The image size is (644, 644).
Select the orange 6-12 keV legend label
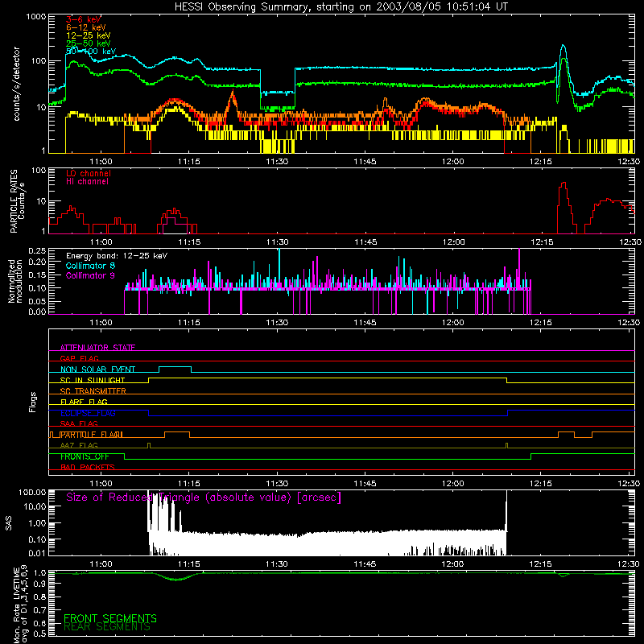[x=85, y=27]
